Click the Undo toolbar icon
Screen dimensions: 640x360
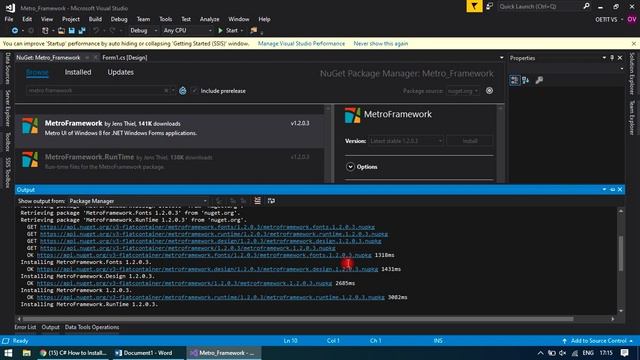click(x=96, y=31)
